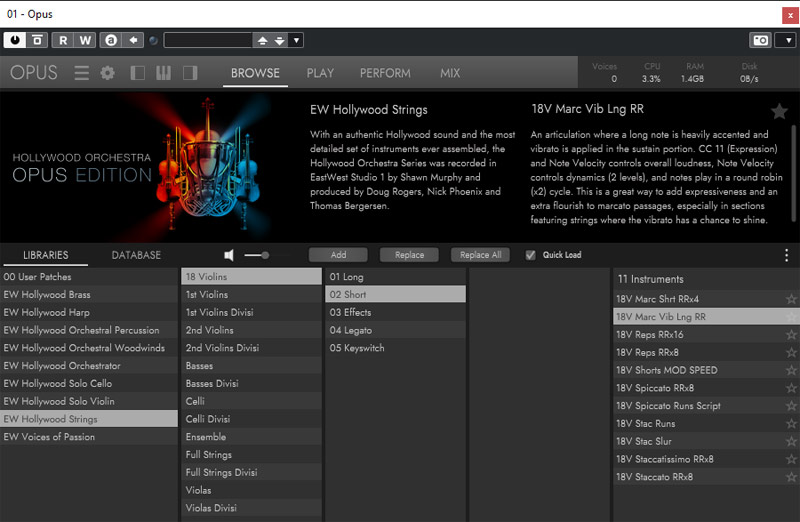The height and width of the screenshot is (522, 800).
Task: Open the three-dot browser options menu
Action: click(786, 255)
